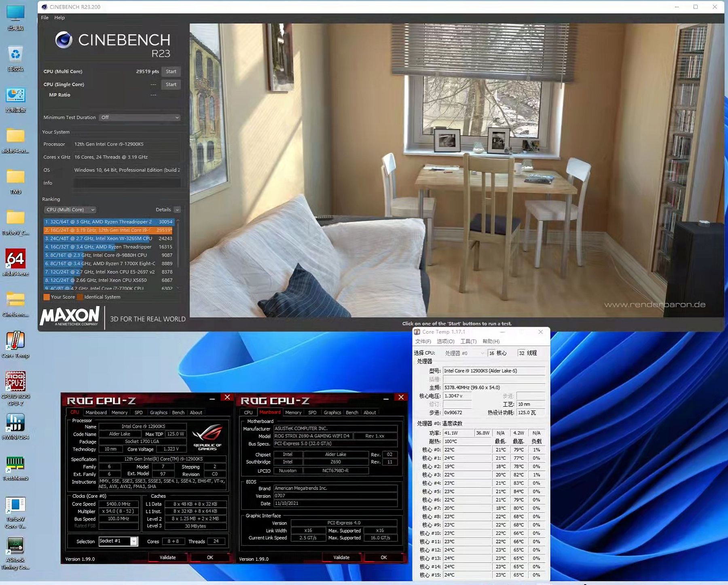Close the left ROG CPU-Z window
This screenshot has height=585, width=728.
click(227, 397)
